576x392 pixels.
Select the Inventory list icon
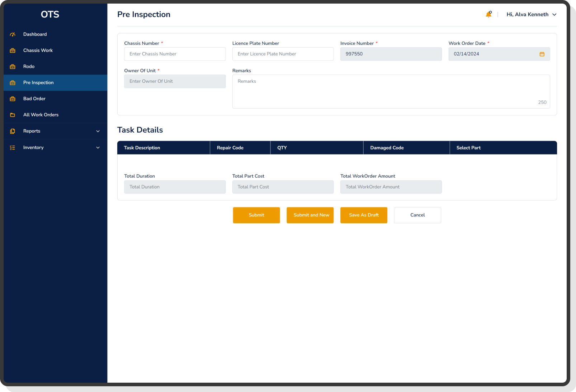coord(13,147)
